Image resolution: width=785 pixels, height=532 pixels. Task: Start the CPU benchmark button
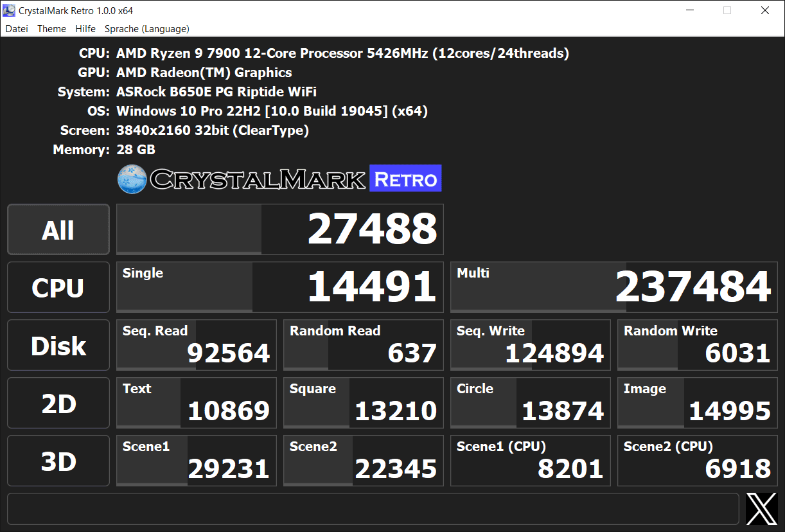(58, 287)
